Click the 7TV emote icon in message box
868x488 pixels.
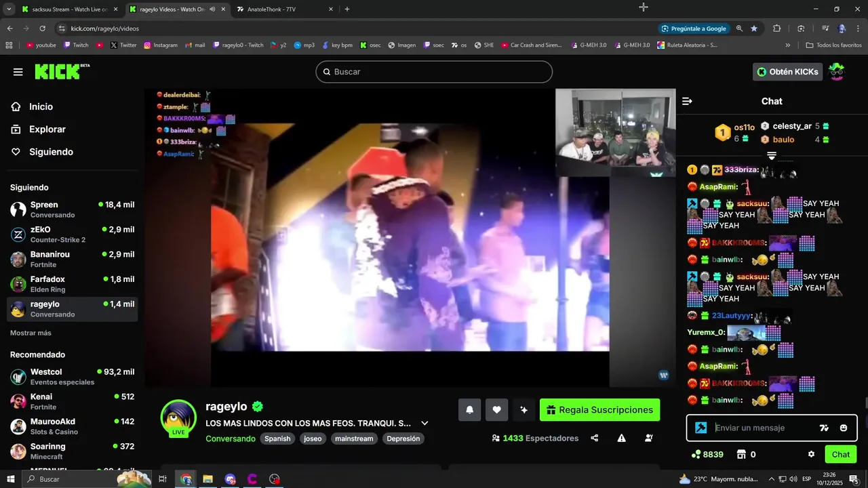tap(824, 428)
